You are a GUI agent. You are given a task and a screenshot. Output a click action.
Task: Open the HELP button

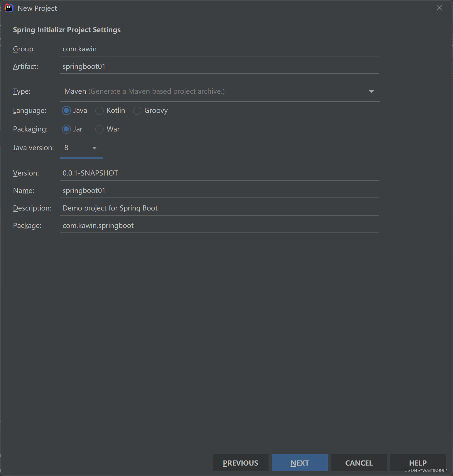click(418, 463)
